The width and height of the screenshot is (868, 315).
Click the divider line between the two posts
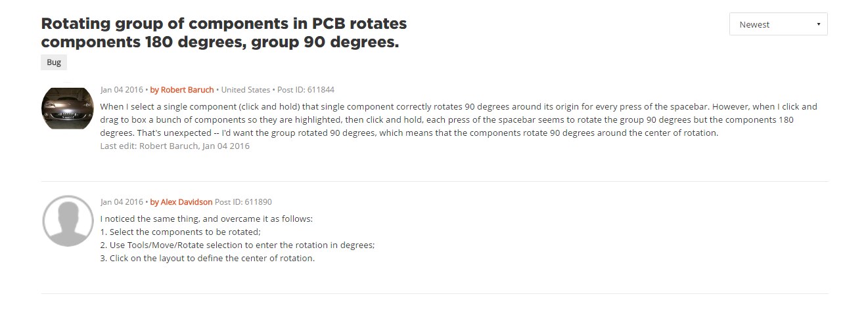(x=434, y=181)
